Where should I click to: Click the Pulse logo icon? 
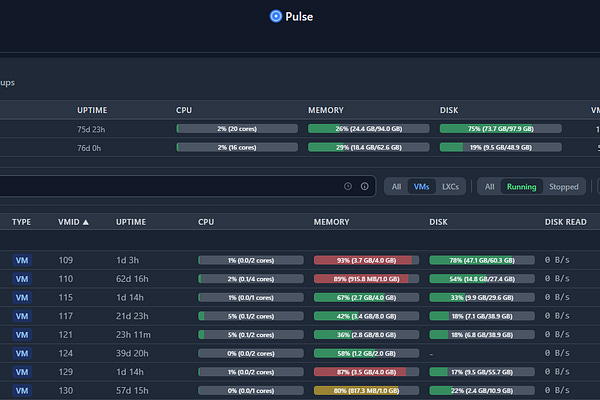[x=276, y=16]
